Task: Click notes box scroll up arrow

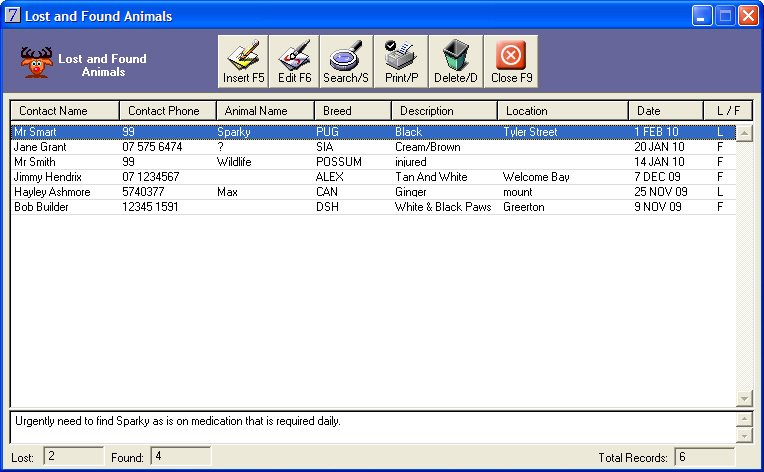Action: [744, 419]
